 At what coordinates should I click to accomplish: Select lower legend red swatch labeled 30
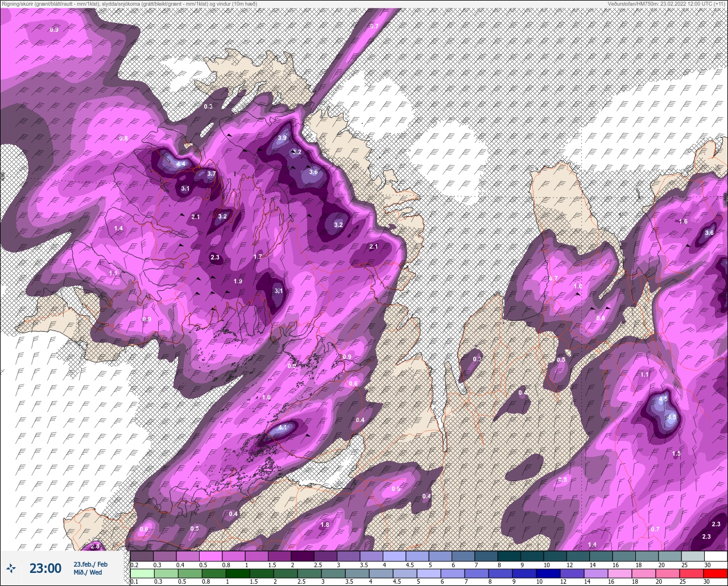(715, 573)
